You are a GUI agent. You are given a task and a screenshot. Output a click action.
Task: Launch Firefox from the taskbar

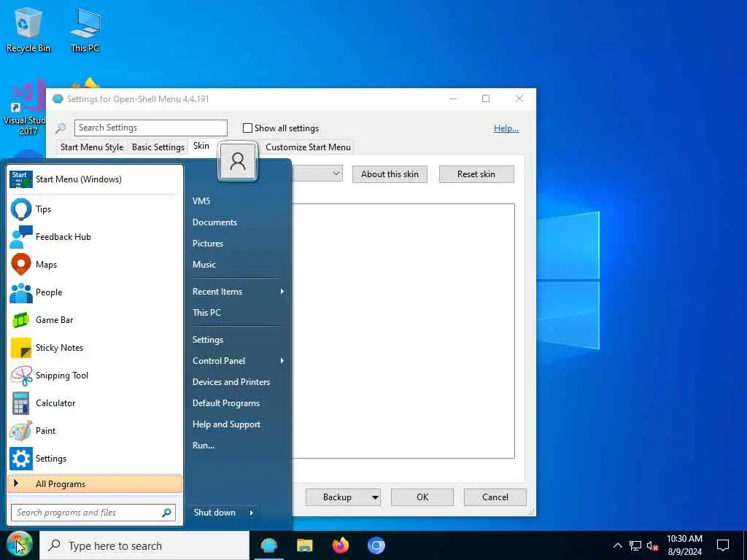click(x=340, y=545)
